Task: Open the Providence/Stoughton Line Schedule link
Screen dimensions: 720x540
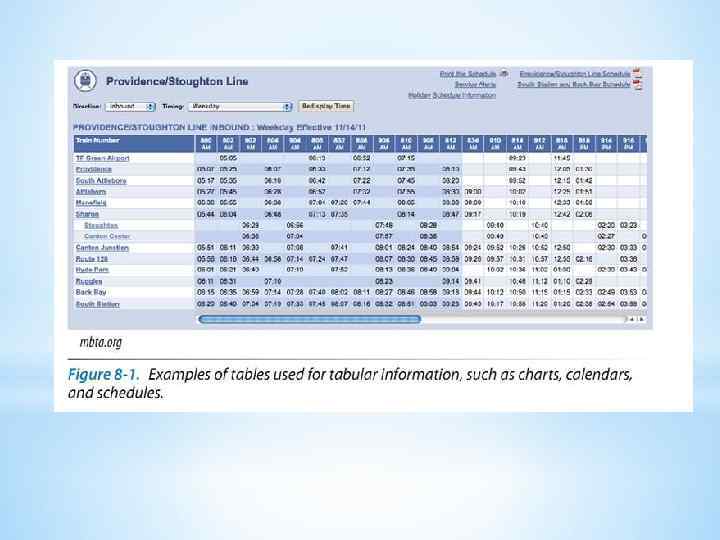Action: (x=574, y=74)
